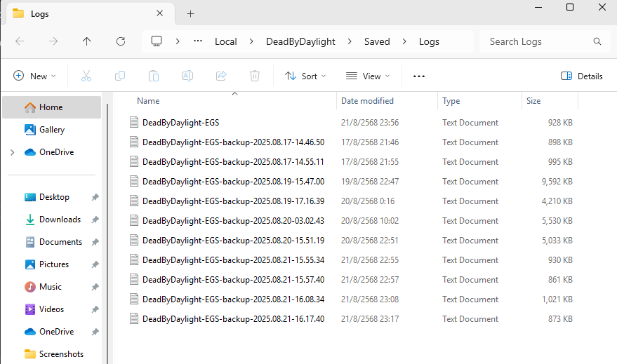Open the pinned Pictures folder

[51, 264]
